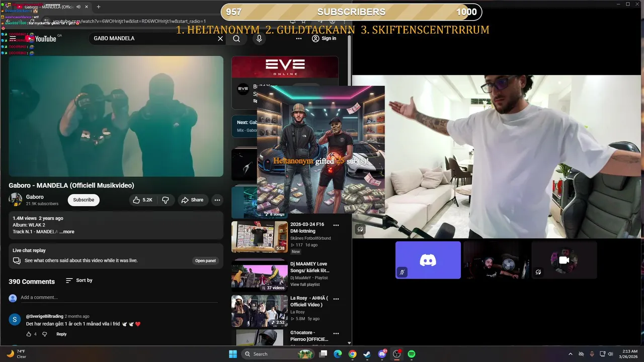Click the Add a comment field
This screenshot has width=644, height=362.
(119, 298)
